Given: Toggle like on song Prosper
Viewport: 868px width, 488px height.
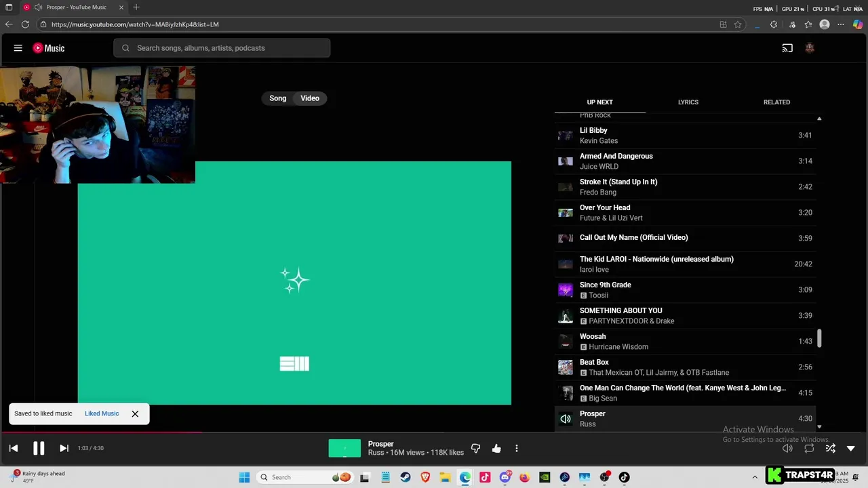Looking at the screenshot, I should pyautogui.click(x=496, y=448).
